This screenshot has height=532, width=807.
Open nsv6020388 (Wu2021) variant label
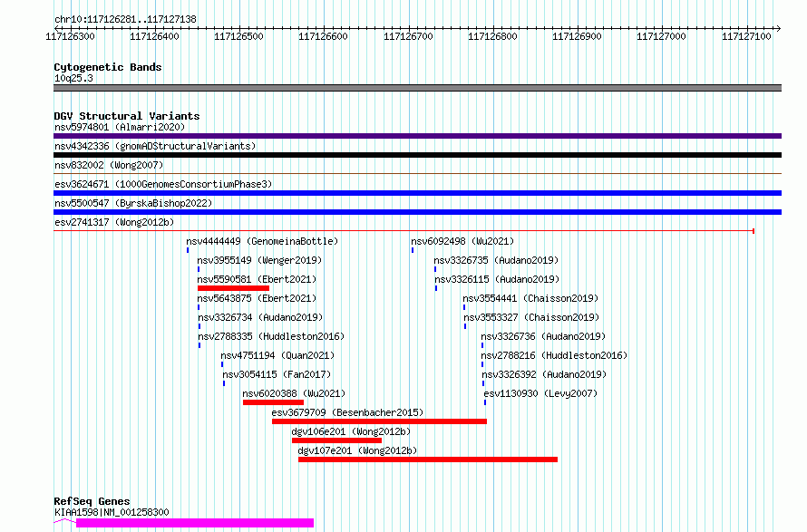[294, 393]
